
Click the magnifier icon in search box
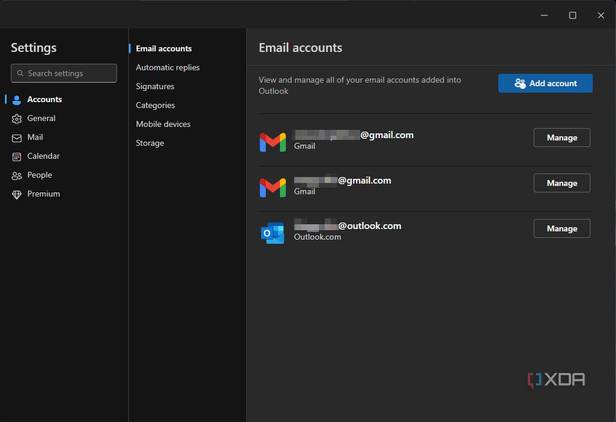(x=20, y=73)
